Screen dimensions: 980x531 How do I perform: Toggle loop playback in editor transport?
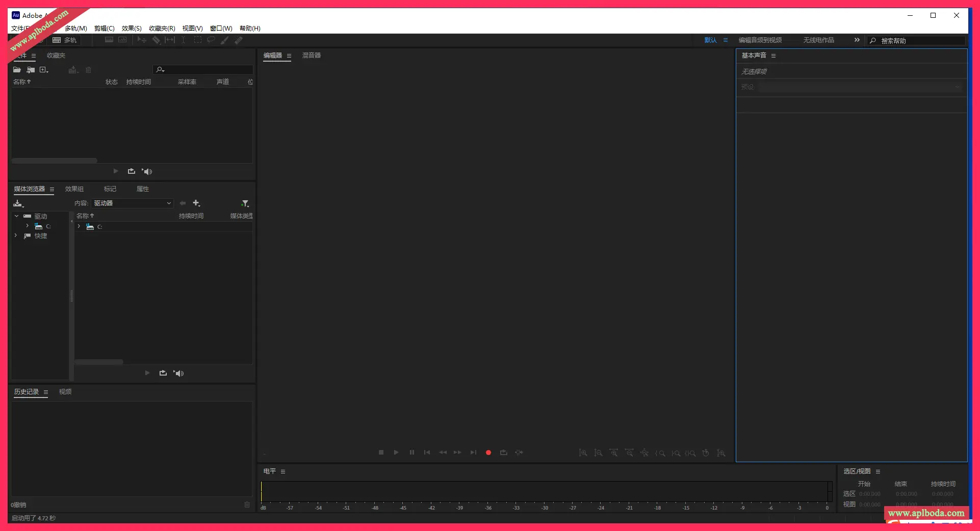click(x=503, y=453)
